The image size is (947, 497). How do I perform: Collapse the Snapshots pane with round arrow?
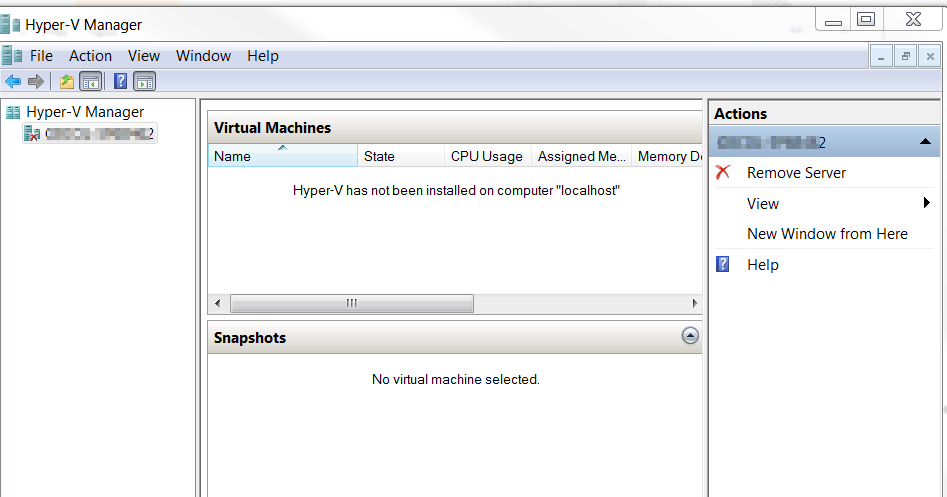(x=690, y=336)
